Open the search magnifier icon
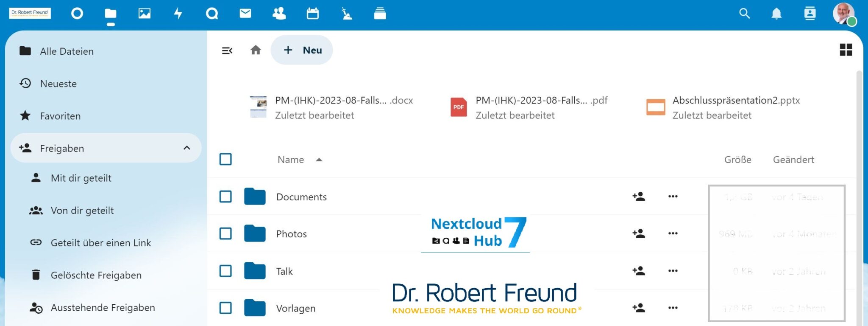Screen dimensions: 868x326 [745, 14]
